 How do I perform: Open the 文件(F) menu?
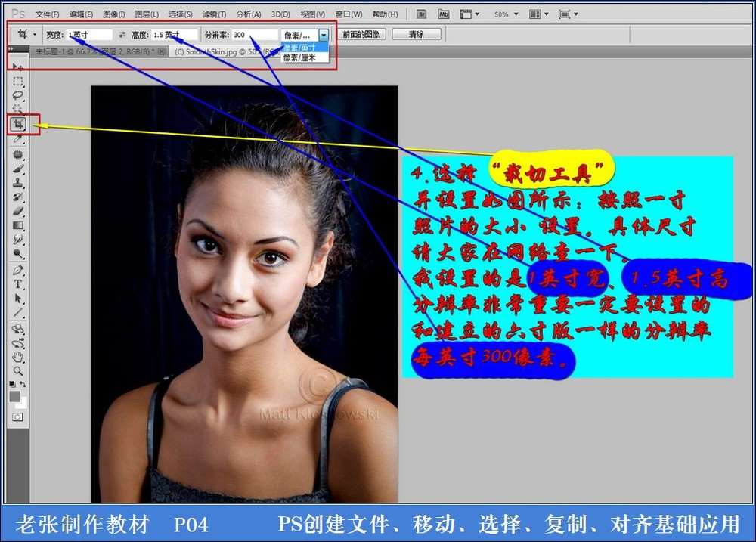pyautogui.click(x=47, y=14)
